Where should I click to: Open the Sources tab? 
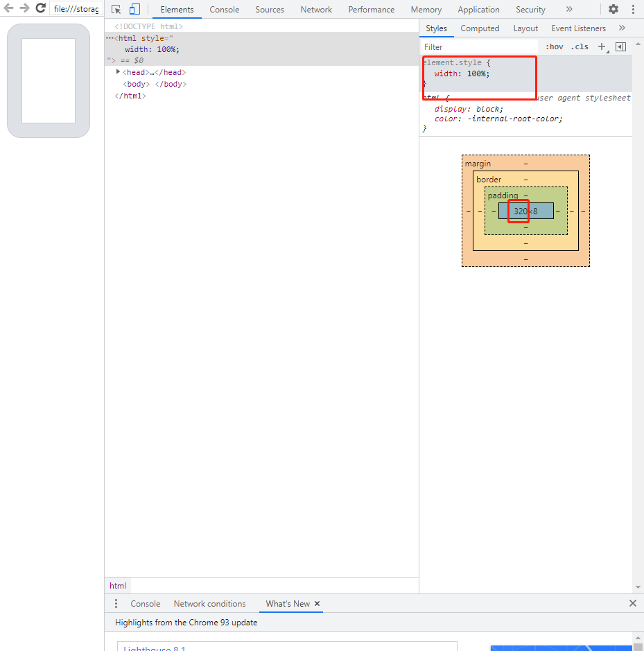270,10
